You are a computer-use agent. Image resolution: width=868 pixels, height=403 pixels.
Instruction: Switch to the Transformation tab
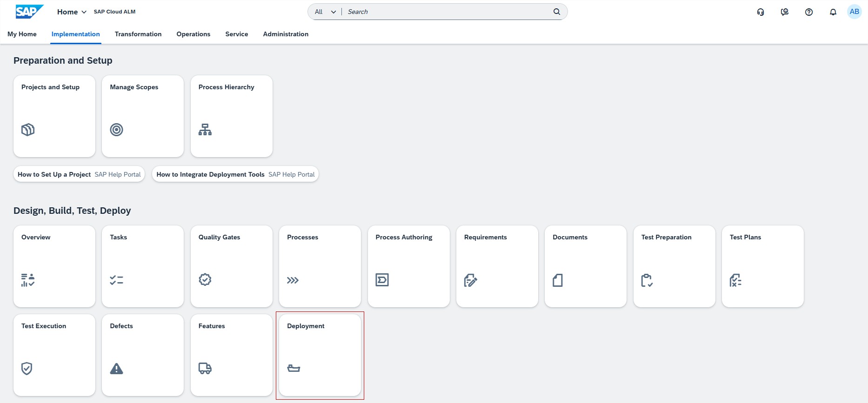click(x=138, y=34)
